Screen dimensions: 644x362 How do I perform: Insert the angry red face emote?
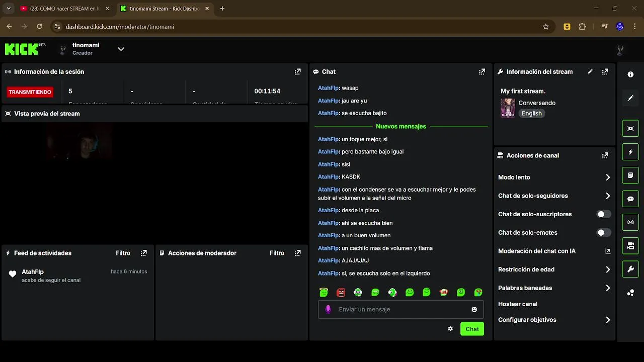coord(341,292)
